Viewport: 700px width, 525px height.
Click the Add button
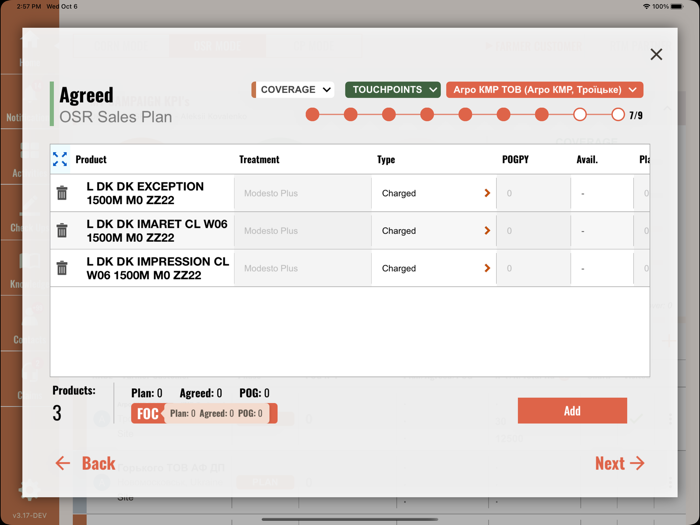click(572, 411)
